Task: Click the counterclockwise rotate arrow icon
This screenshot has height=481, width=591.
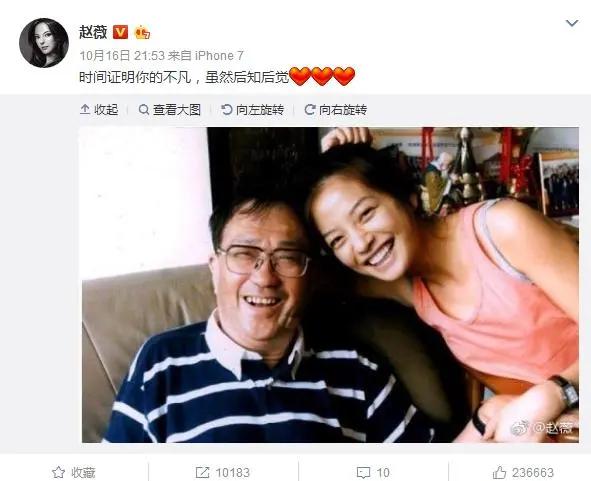Action: coord(227,110)
